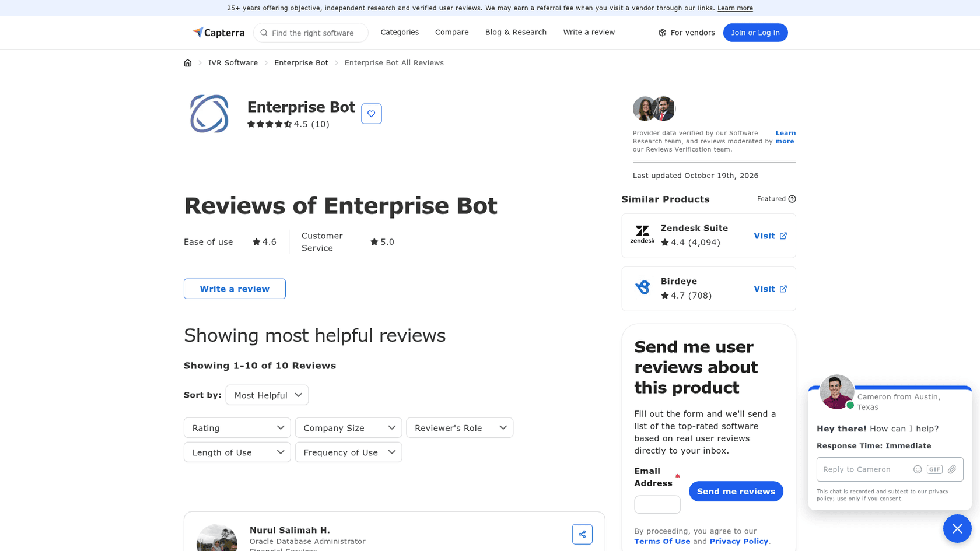Open the IVR Software breadcrumb

(x=233, y=63)
